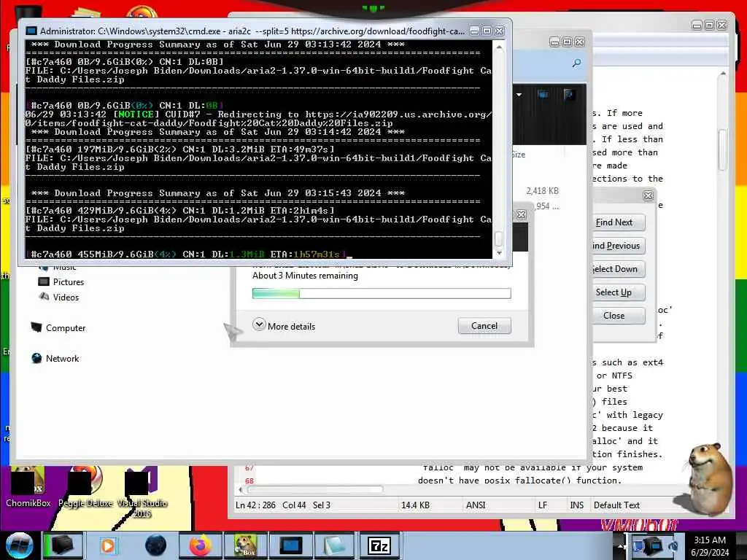Open Firefox from the taskbar
The width and height of the screenshot is (747, 560).
200,545
